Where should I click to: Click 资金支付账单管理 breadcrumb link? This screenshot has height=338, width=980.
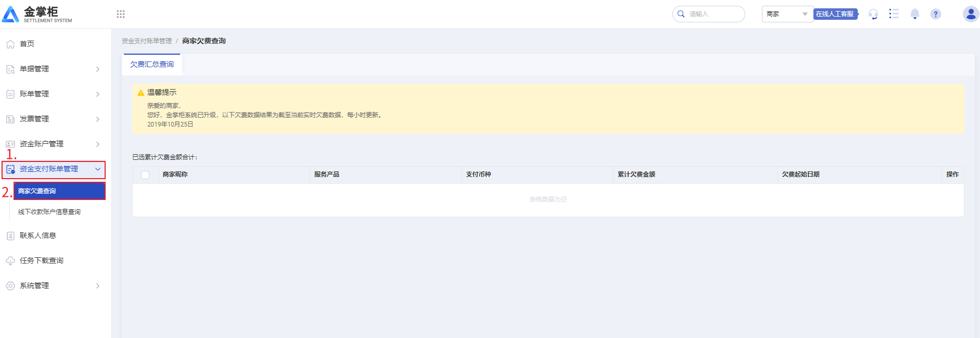tap(147, 41)
